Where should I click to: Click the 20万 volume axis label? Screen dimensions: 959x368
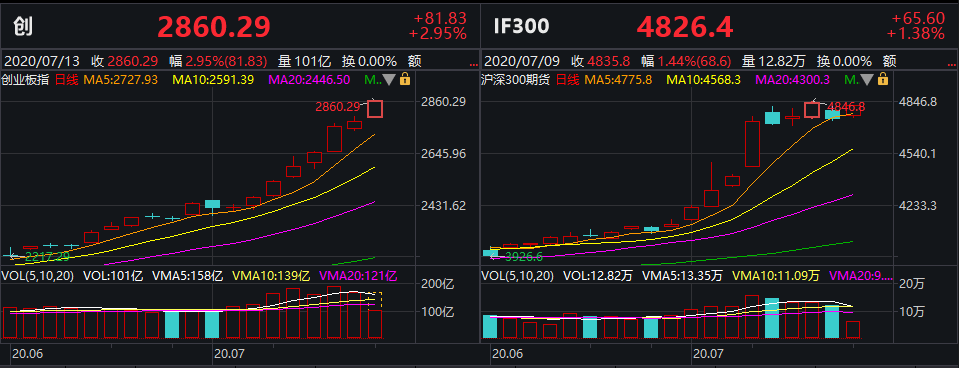coord(913,284)
